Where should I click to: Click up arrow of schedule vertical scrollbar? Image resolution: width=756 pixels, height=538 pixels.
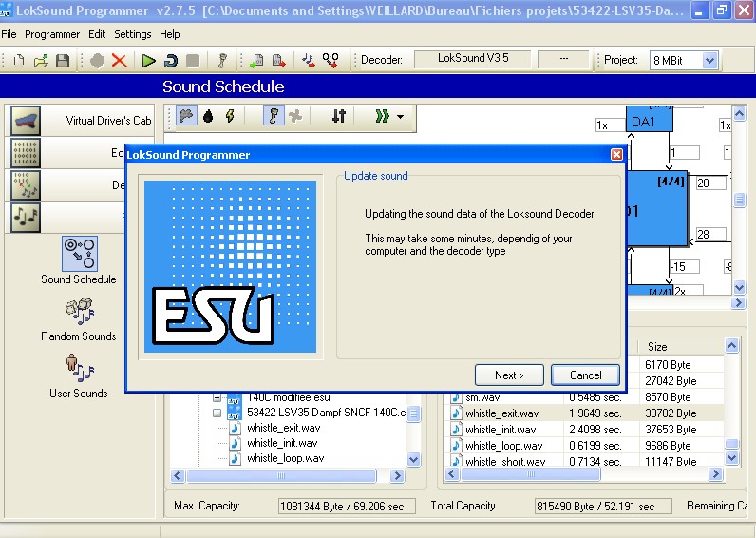click(739, 114)
